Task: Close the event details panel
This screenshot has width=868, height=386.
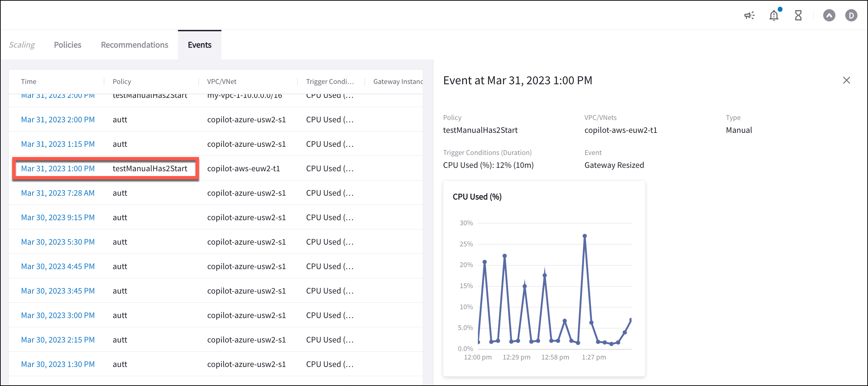Action: [846, 80]
